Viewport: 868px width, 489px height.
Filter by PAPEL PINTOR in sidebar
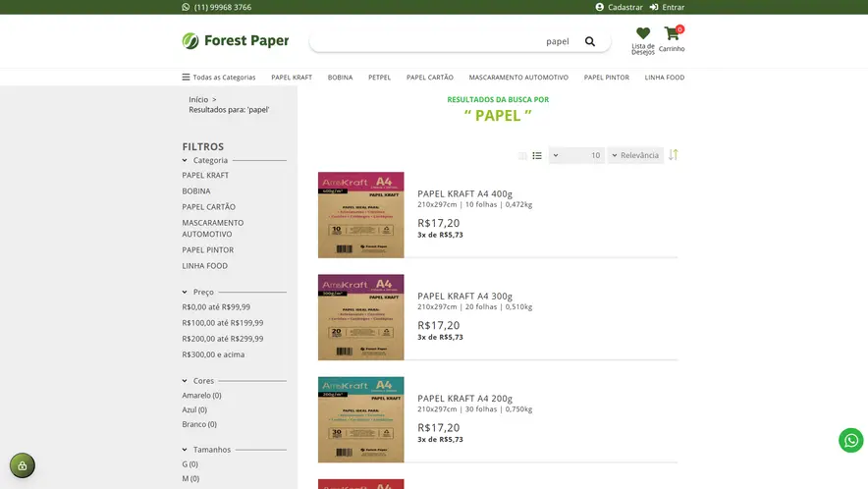[207, 249]
